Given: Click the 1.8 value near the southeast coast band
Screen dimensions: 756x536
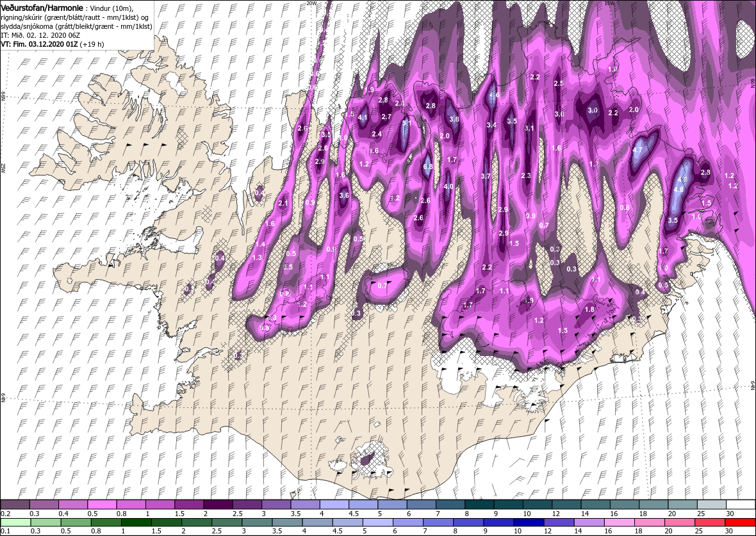Looking at the screenshot, I should point(589,309).
